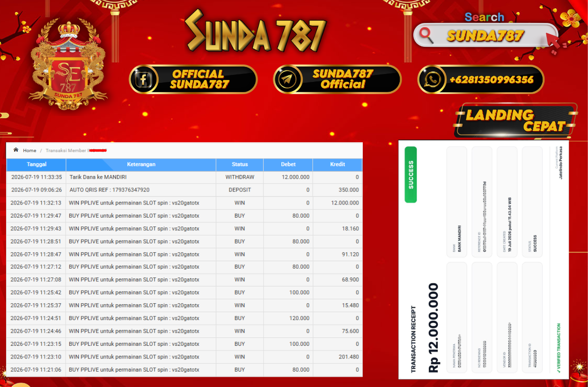Sort by the Kredit column header

[x=338, y=165]
